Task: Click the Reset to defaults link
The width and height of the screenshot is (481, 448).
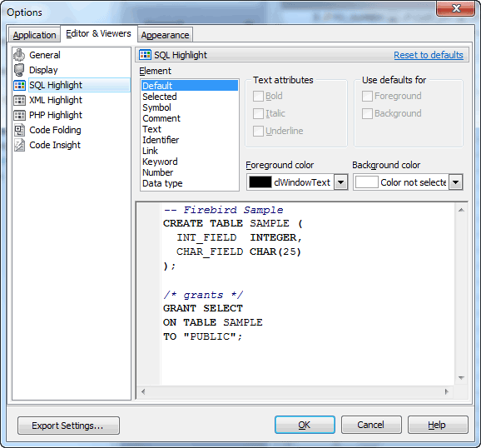Action: (429, 55)
